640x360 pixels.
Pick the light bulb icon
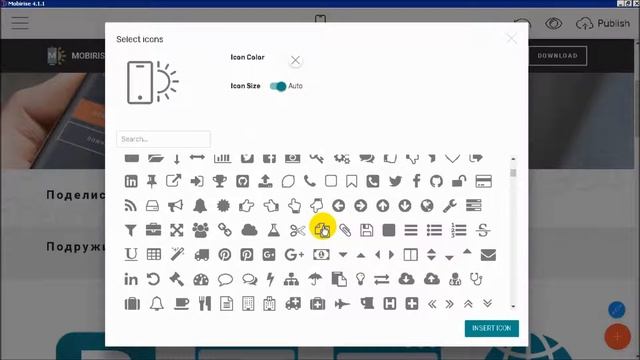coord(360,279)
